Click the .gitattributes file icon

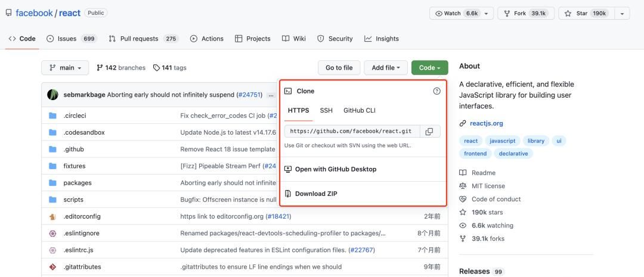(52, 267)
